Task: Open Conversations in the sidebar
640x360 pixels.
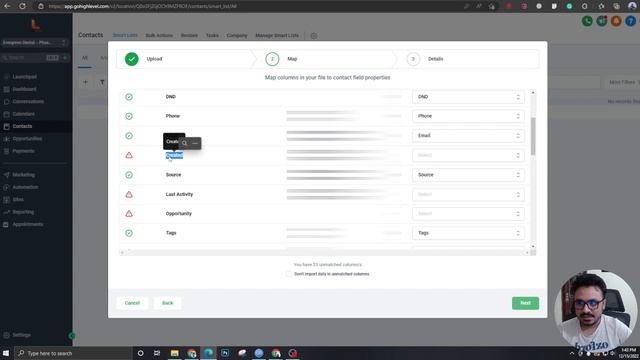Action: pos(28,101)
